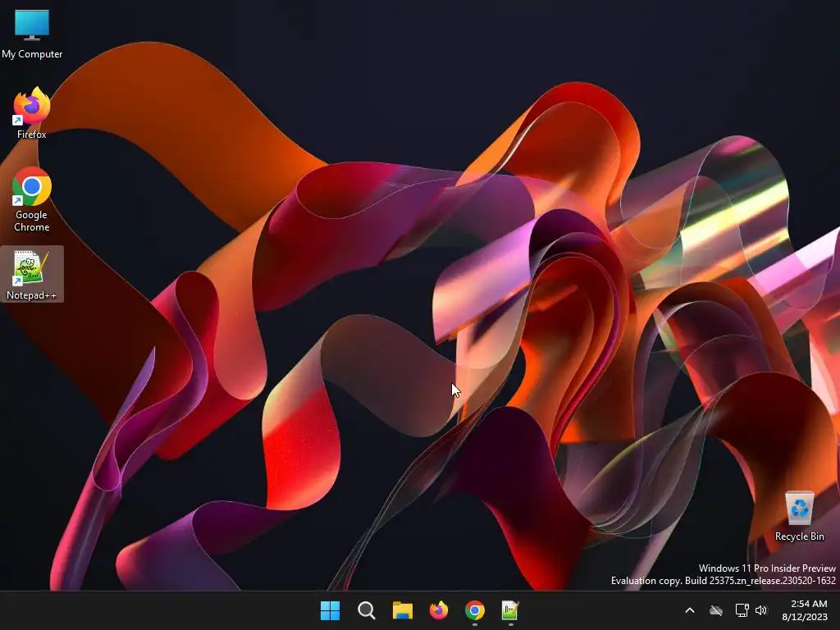Open taskbar Search

pos(367,610)
